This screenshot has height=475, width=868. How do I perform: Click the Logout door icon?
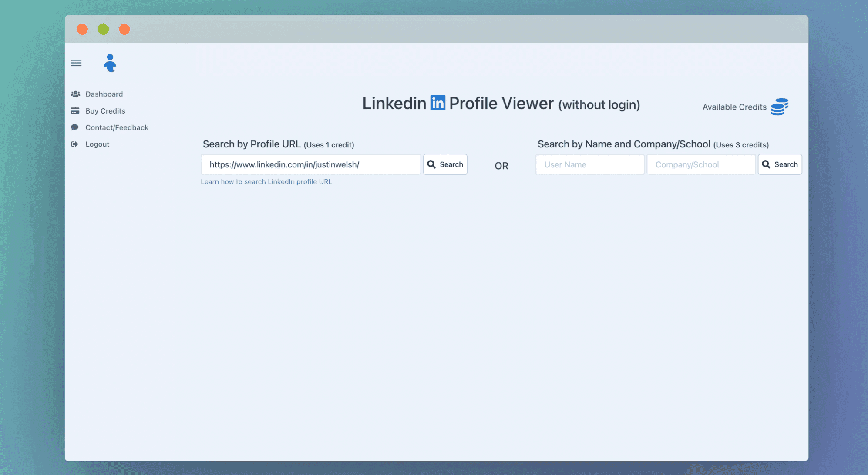coord(74,144)
